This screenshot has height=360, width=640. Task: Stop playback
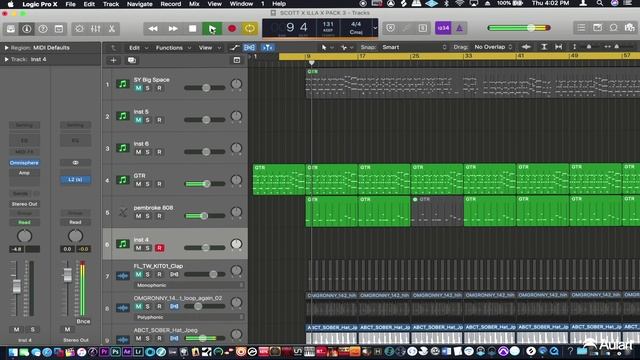(192, 29)
